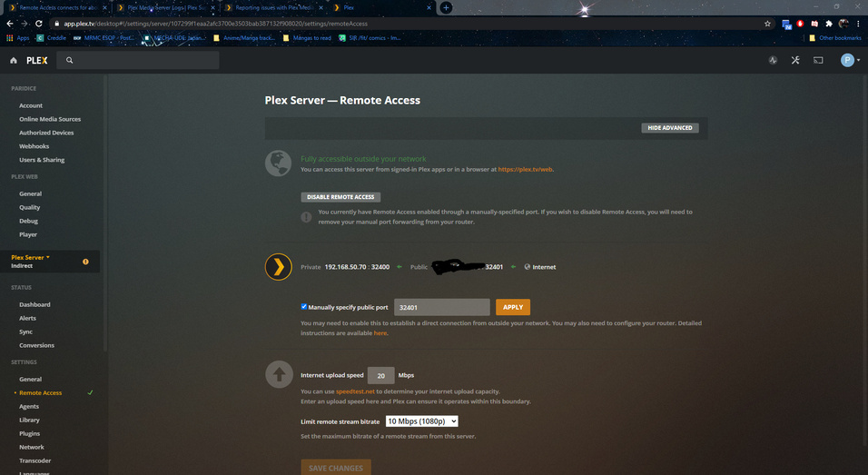
Task: Click the orange APPLY button
Action: pos(513,307)
